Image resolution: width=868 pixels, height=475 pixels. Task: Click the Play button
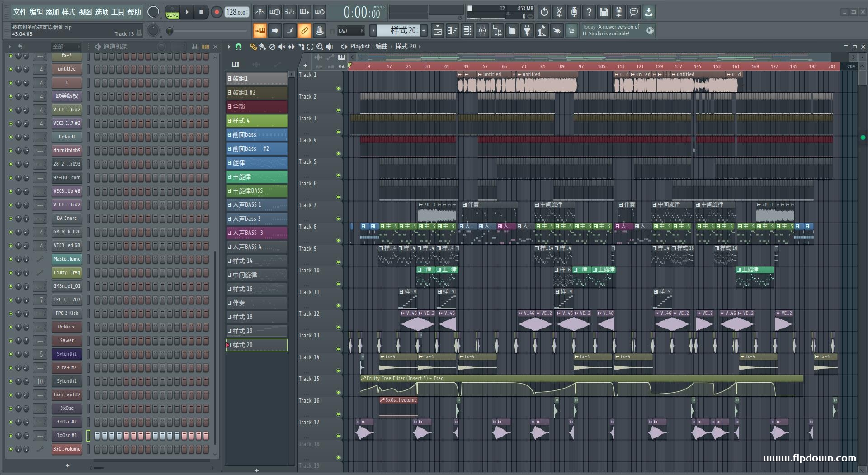[x=187, y=12]
